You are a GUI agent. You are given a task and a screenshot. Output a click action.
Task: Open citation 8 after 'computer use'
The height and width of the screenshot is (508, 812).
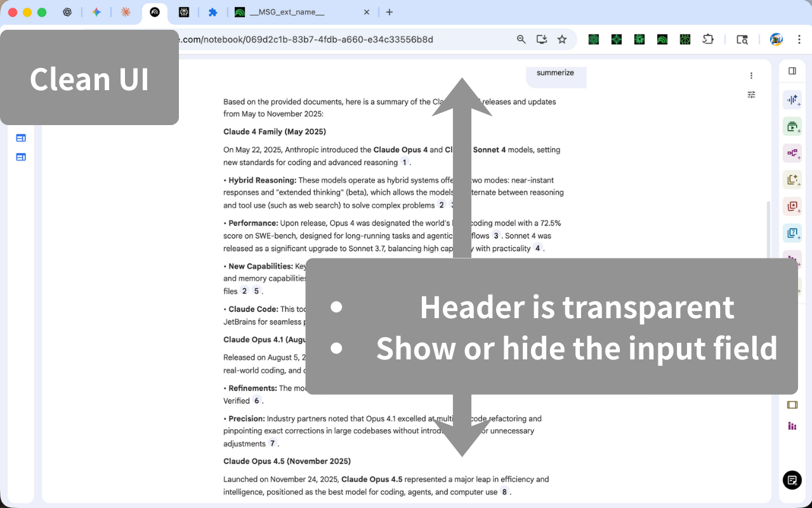(505, 491)
